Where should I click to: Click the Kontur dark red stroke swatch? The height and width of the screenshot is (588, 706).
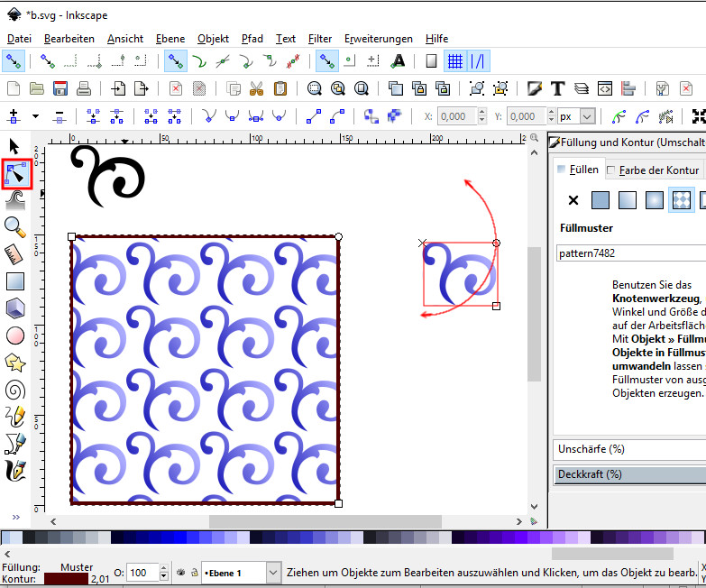[x=66, y=579]
